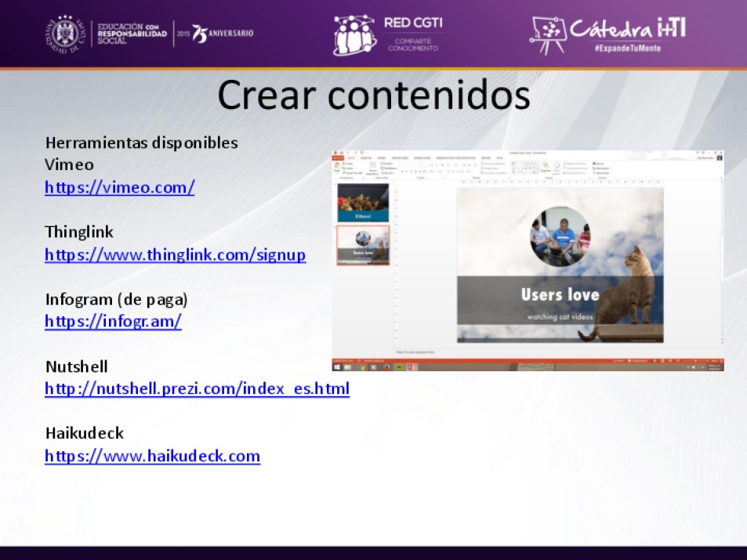Open the red ARCHIVO tab in PowerPoint
Screen dimensions: 747x560
click(x=338, y=157)
